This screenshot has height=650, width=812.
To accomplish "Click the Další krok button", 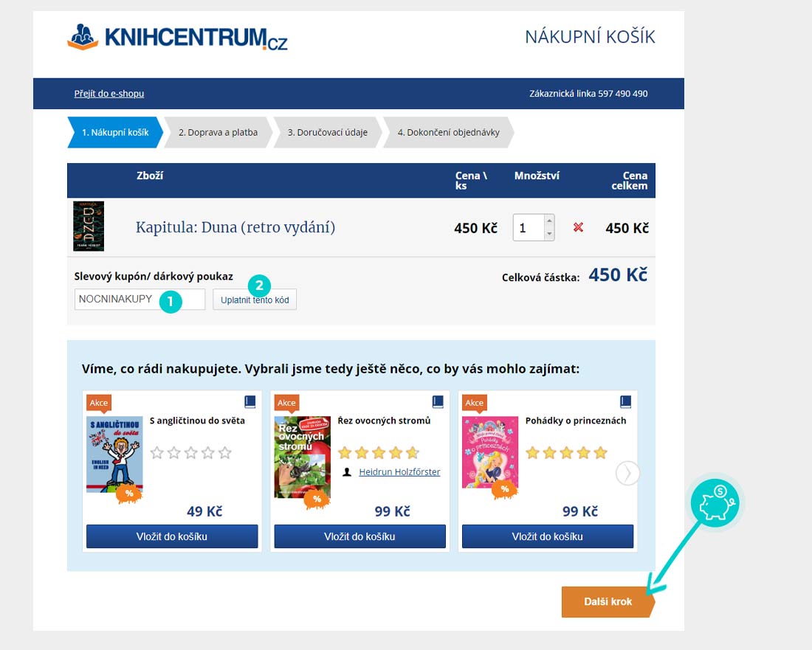I will point(608,602).
